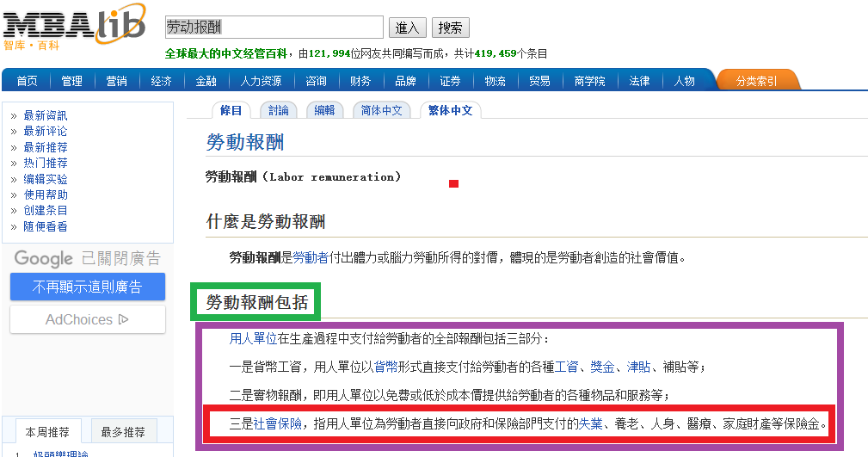
Task: Open the 人力资源 navigation item
Action: click(x=261, y=81)
